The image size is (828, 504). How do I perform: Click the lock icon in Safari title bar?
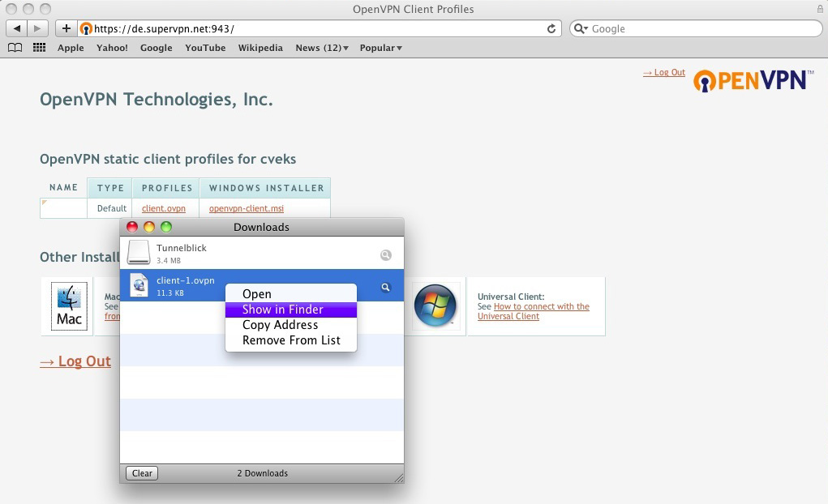(820, 9)
